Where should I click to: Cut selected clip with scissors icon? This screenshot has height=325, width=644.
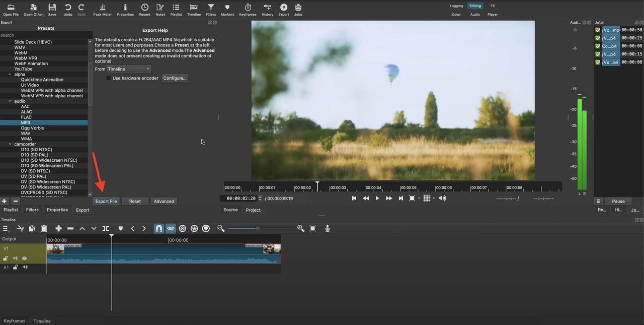click(21, 229)
